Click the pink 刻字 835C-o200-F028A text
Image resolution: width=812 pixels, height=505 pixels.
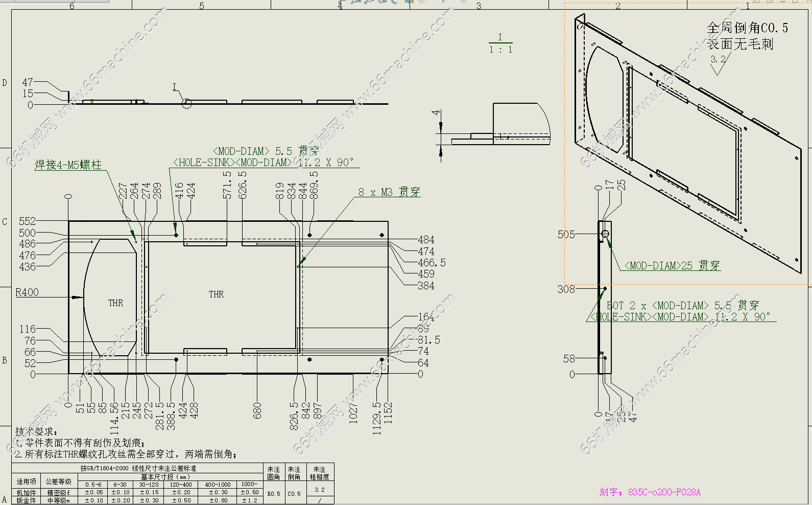coord(650,492)
